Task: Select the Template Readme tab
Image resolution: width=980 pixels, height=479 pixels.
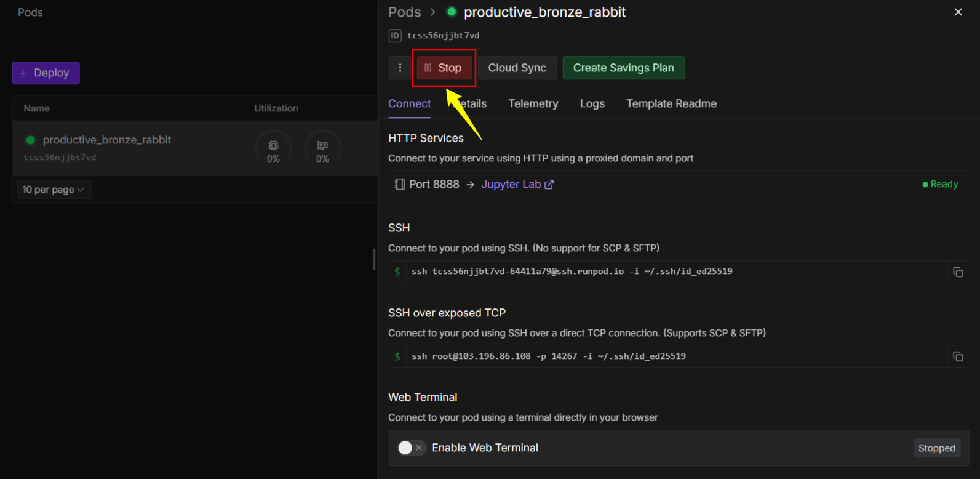Action: (x=671, y=103)
